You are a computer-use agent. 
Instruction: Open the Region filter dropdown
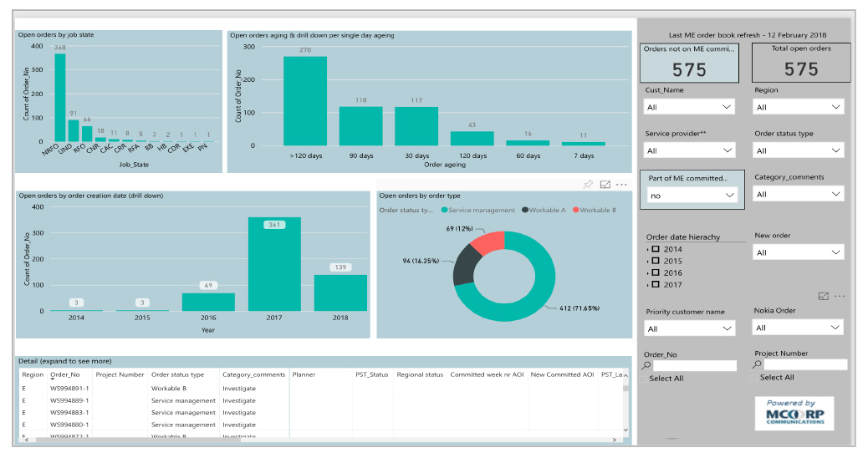pyautogui.click(x=799, y=107)
